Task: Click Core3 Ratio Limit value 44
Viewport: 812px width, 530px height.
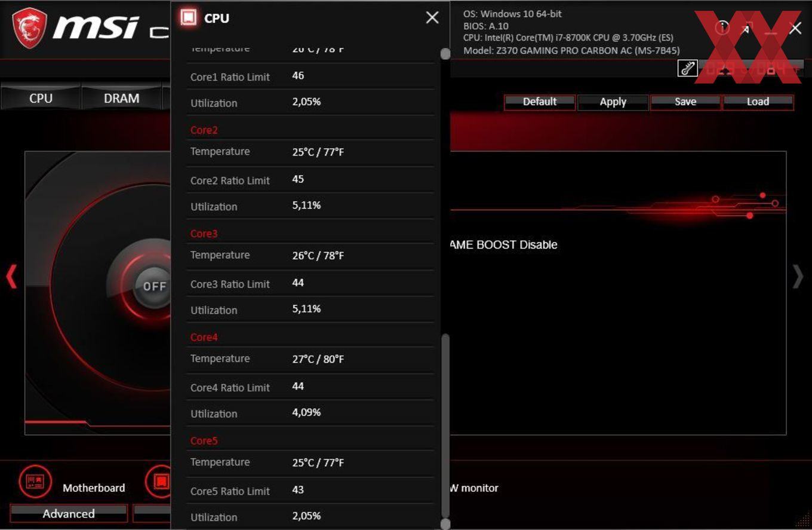Action: point(298,283)
